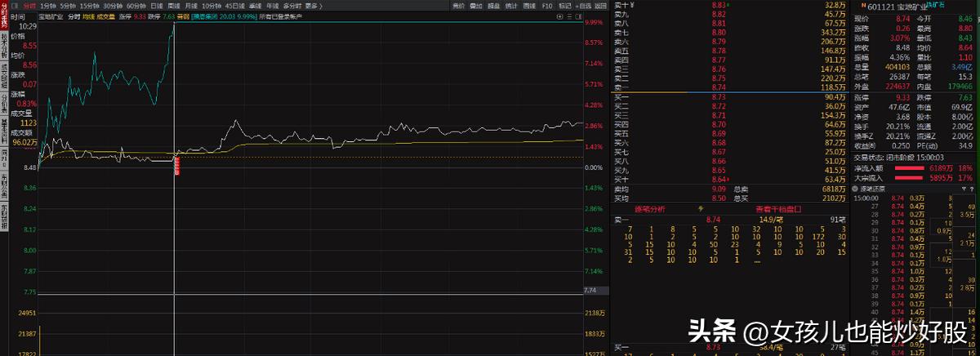Open the 日线 daily chart

coord(157,6)
